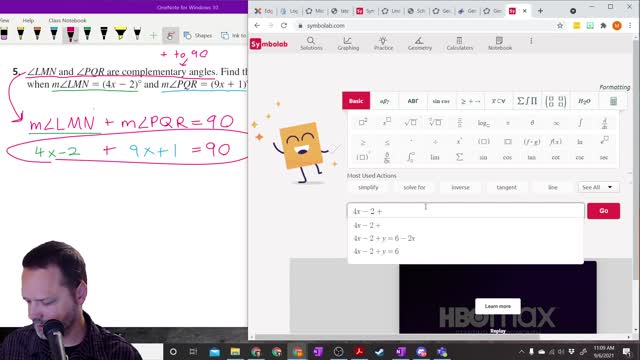
Task: Switch to uppercase Greek ΑΒΓ keypad tab
Action: tap(413, 101)
